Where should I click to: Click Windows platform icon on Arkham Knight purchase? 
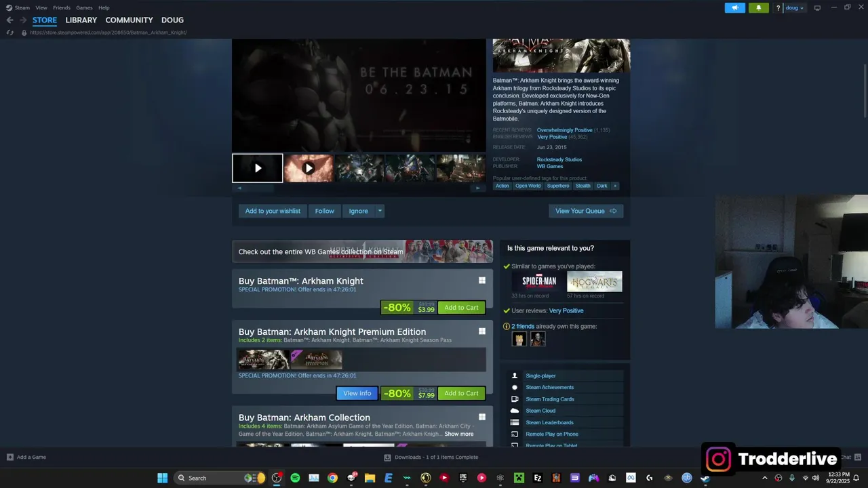click(482, 281)
